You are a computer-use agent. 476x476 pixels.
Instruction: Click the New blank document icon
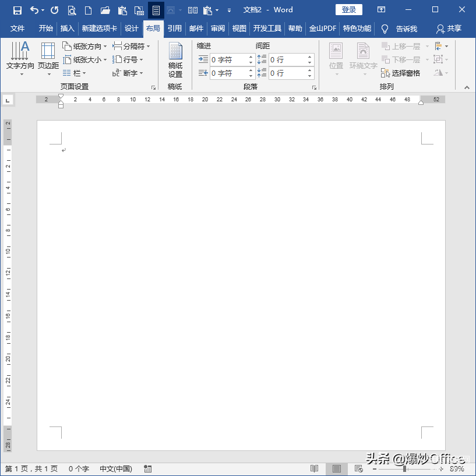(x=88, y=10)
